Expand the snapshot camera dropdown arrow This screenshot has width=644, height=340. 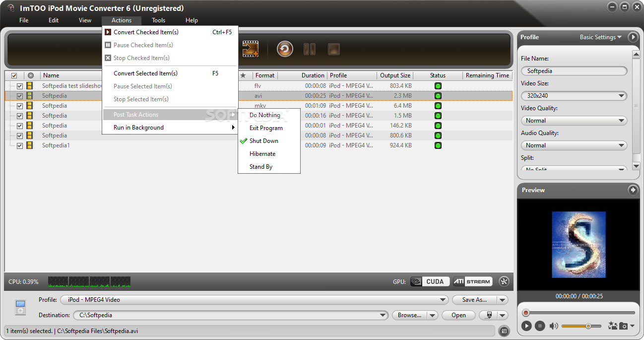pos(632,327)
